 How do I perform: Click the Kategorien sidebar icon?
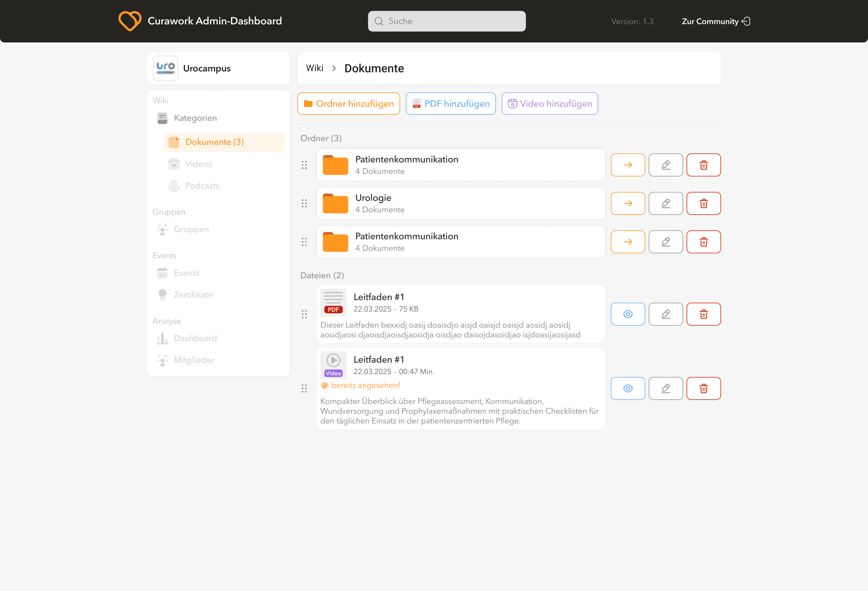point(162,118)
